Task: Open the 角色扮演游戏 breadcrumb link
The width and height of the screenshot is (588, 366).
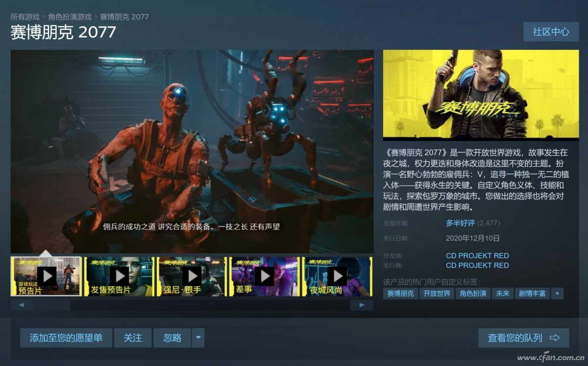Action: point(70,17)
